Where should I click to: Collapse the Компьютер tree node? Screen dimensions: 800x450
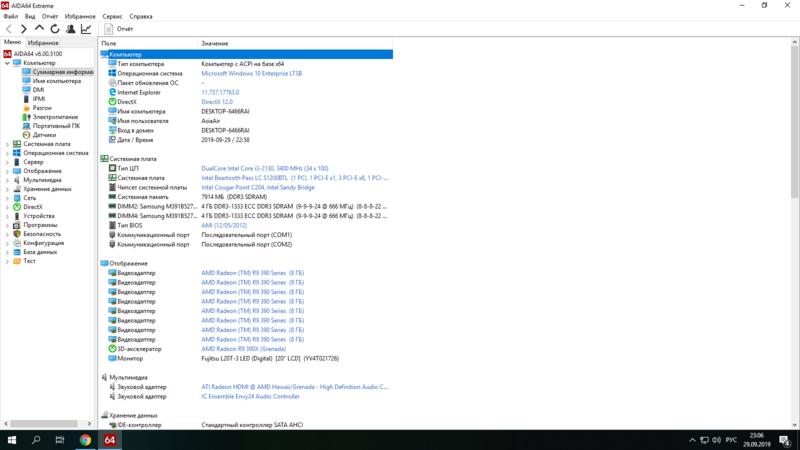pyautogui.click(x=7, y=63)
